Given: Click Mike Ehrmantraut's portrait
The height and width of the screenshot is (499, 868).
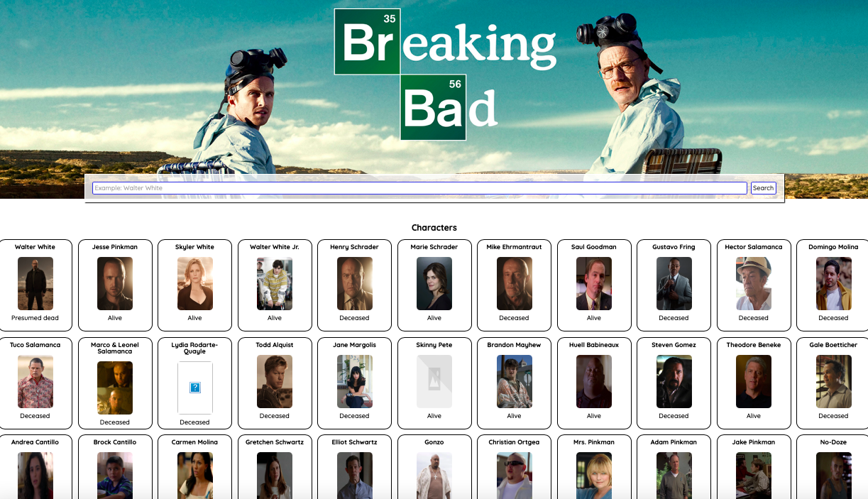Looking at the screenshot, I should tap(514, 283).
